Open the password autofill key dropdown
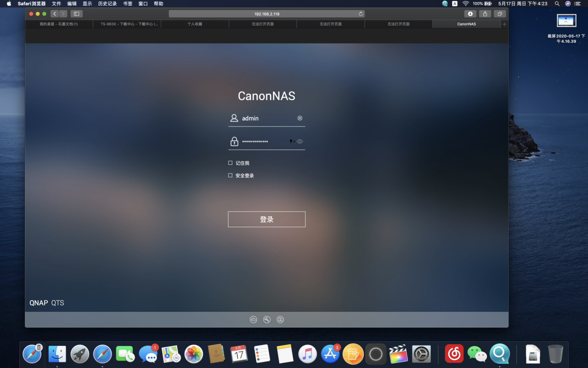This screenshot has height=368, width=588. tap(292, 142)
